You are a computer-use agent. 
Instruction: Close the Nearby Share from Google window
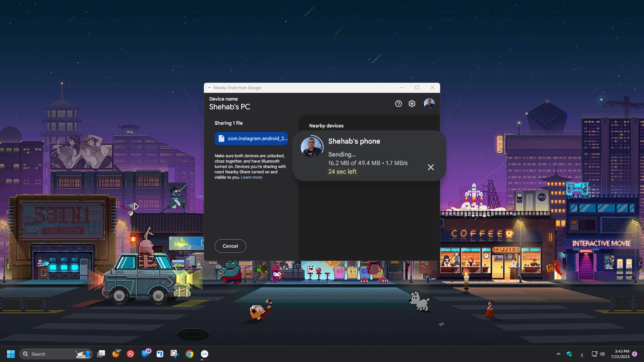432,88
